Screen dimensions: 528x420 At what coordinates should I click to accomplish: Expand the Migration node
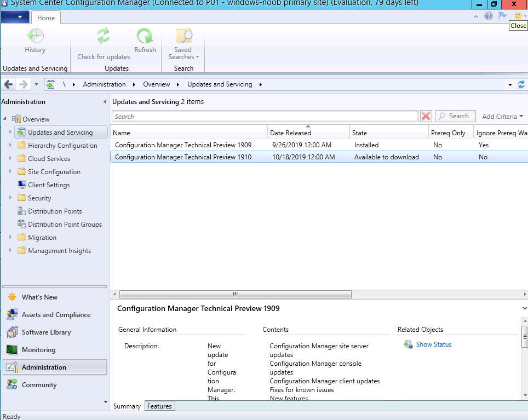point(10,237)
